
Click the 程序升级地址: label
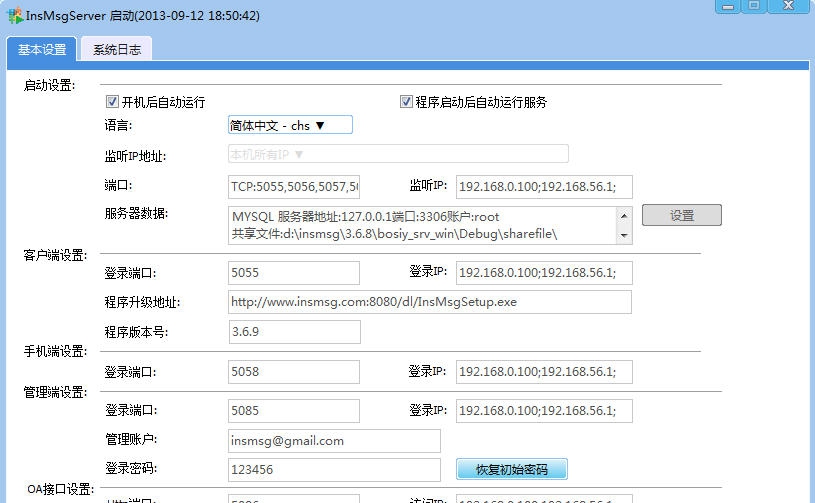tap(142, 302)
